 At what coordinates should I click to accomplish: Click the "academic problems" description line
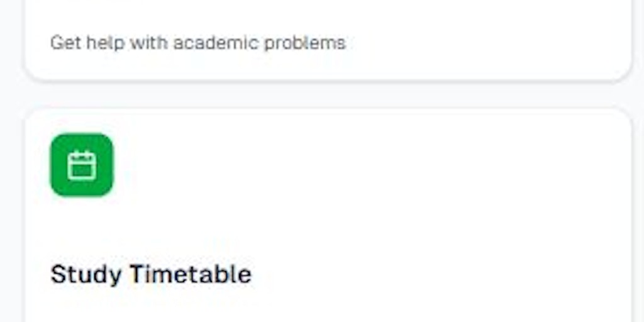click(x=197, y=43)
